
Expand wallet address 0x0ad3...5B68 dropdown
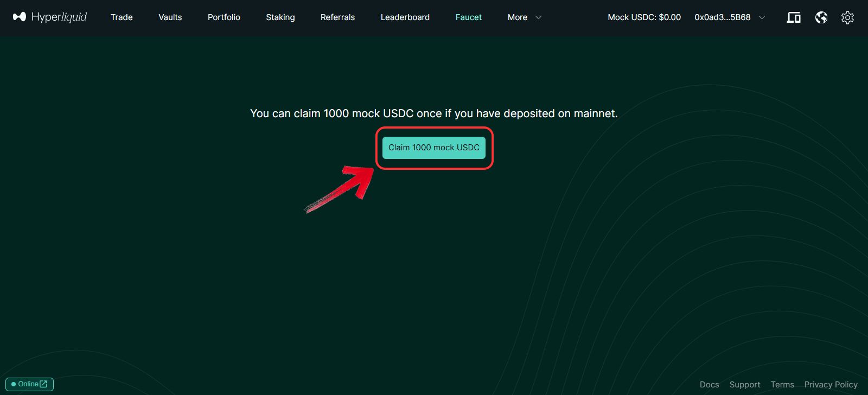tap(730, 17)
